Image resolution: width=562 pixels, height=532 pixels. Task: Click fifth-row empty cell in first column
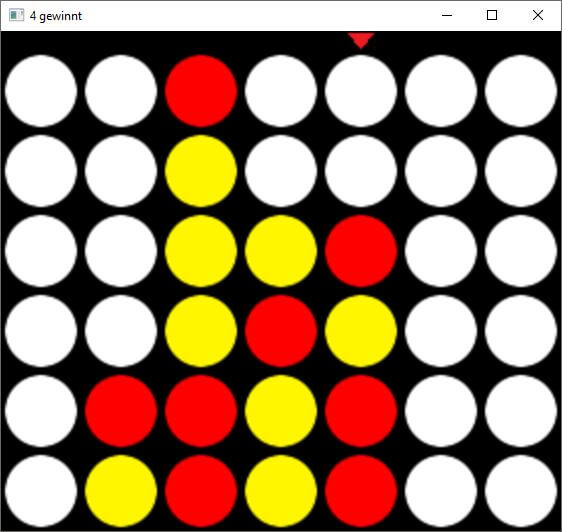tap(41, 410)
